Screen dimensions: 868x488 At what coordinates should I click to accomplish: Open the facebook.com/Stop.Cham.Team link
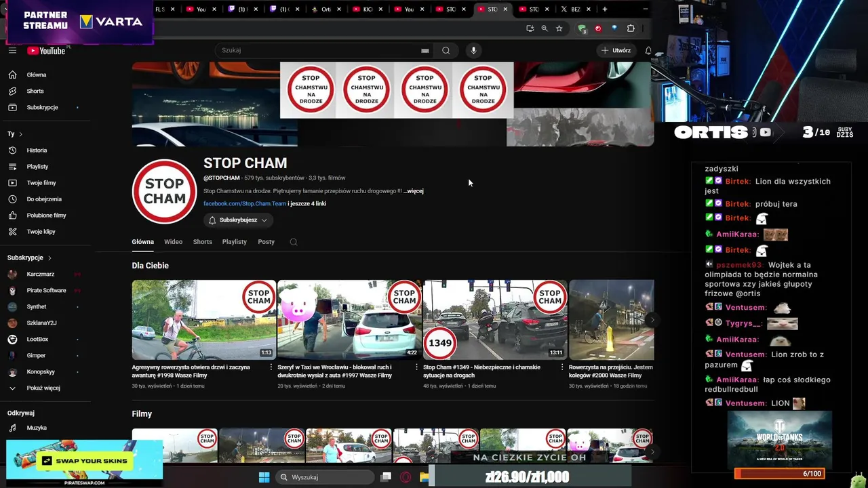point(245,204)
